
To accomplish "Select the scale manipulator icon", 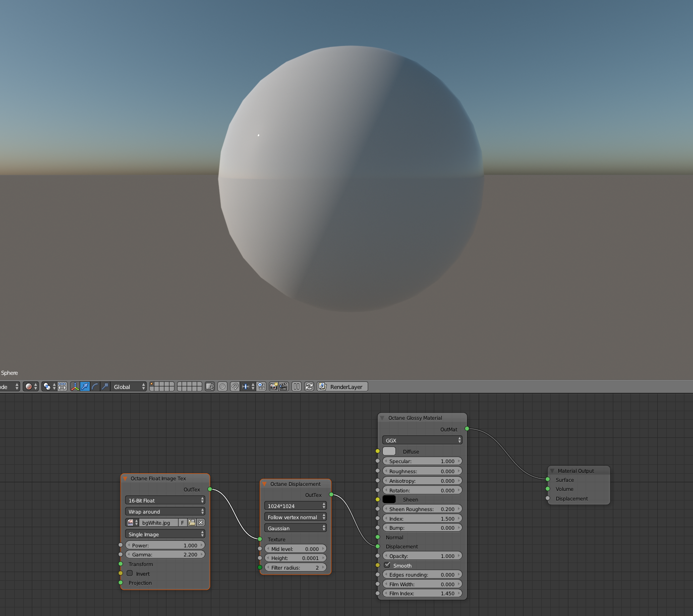I will [105, 386].
